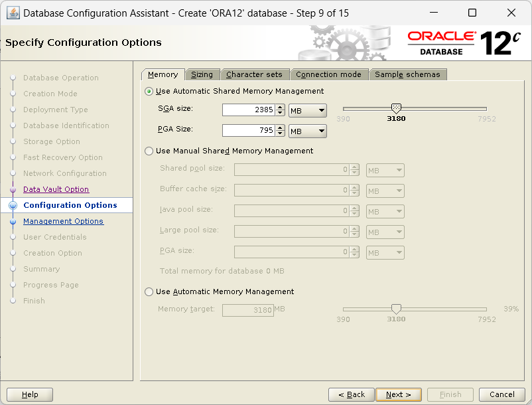Image resolution: width=532 pixels, height=405 pixels.
Task: Open the Sample schemas tab
Action: click(407, 74)
